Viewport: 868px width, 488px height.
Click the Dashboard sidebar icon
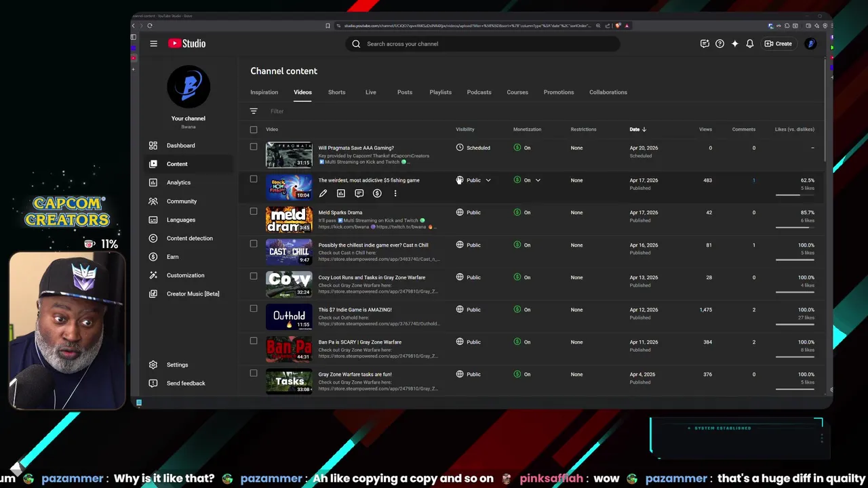point(153,145)
